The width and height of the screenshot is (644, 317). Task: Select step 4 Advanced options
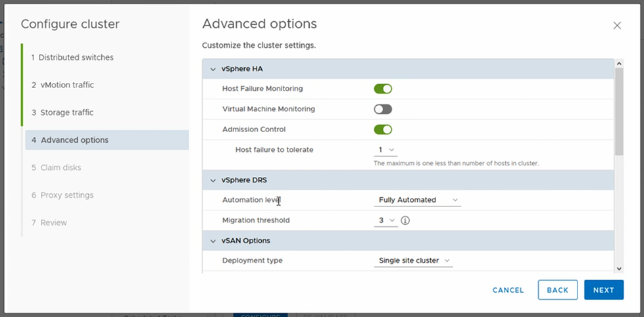pyautogui.click(x=107, y=140)
